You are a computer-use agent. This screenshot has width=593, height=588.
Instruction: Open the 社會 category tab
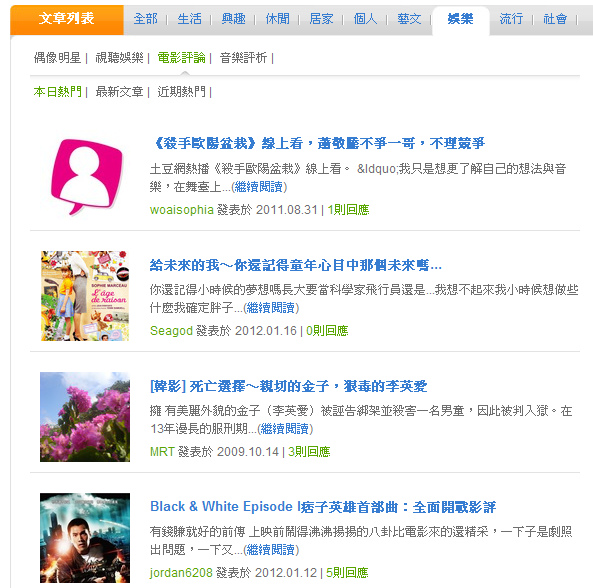pyautogui.click(x=555, y=19)
